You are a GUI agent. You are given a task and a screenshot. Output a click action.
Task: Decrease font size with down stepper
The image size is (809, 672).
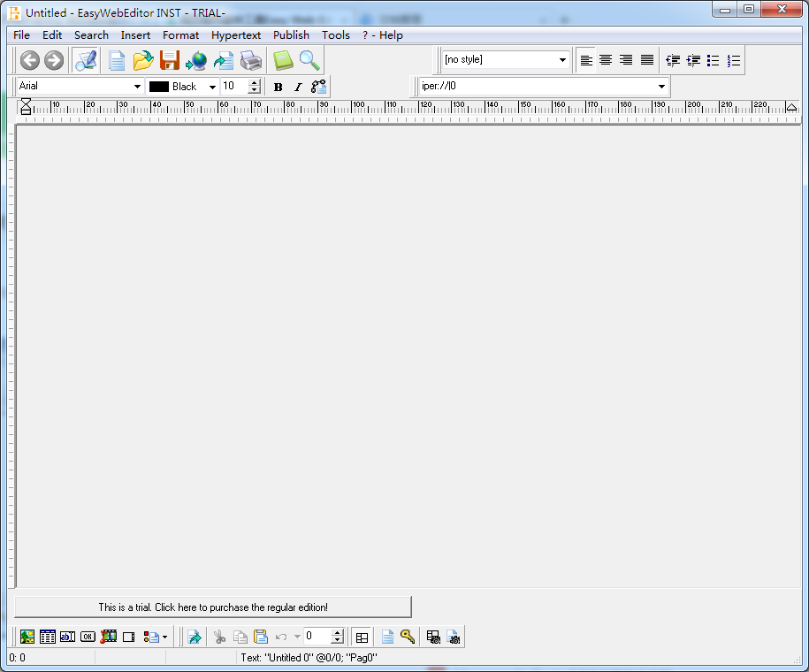(254, 90)
